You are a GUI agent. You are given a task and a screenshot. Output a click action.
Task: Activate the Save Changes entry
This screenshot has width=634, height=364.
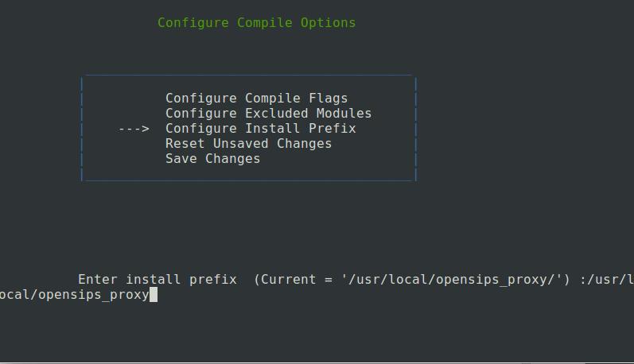click(212, 159)
